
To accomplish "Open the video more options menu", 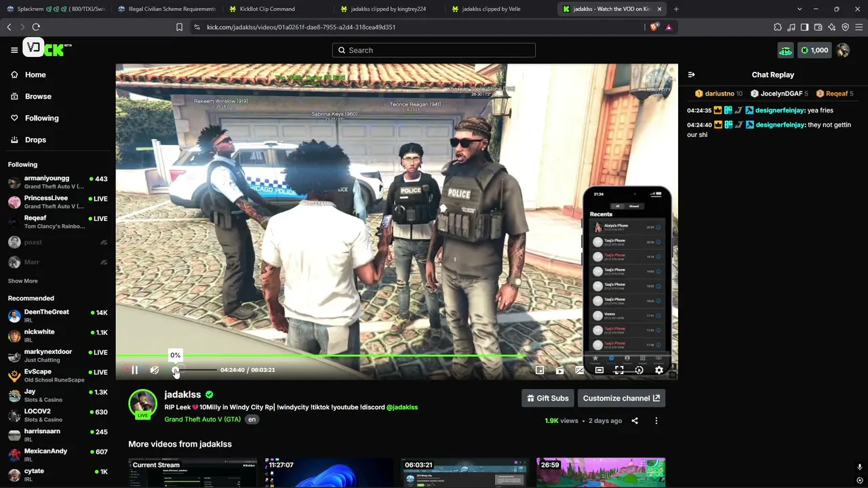I will pyautogui.click(x=656, y=421).
